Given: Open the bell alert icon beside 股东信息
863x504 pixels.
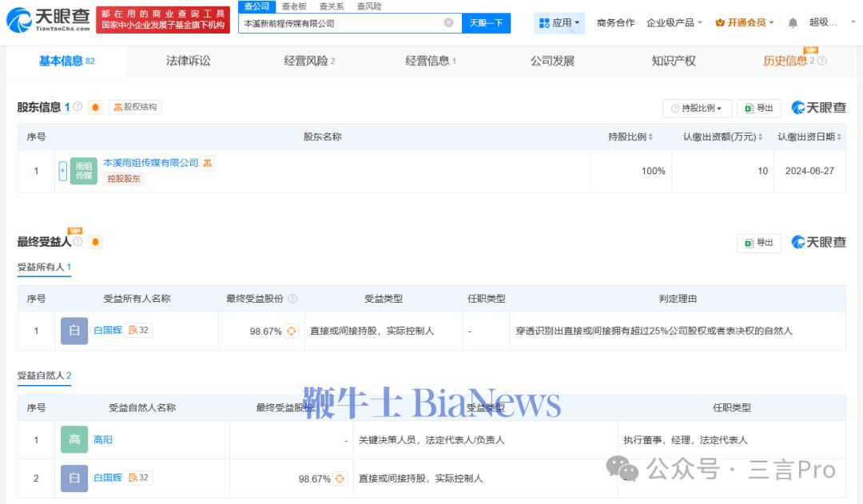Looking at the screenshot, I should (x=95, y=107).
